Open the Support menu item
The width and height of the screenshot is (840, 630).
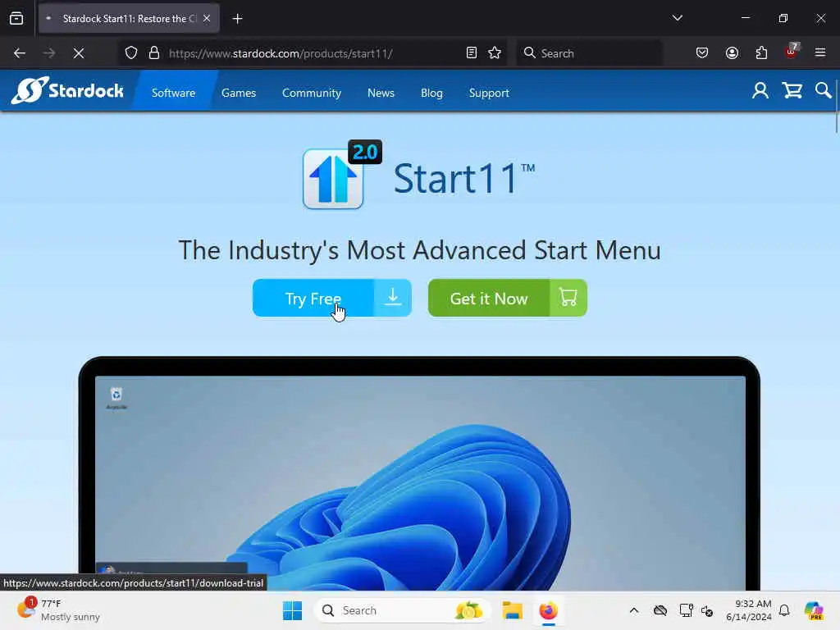point(489,93)
